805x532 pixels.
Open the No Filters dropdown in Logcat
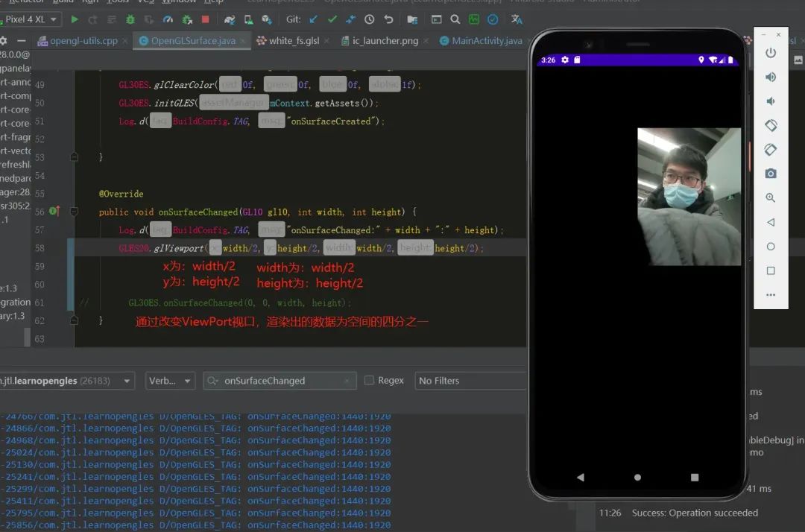[x=470, y=380]
